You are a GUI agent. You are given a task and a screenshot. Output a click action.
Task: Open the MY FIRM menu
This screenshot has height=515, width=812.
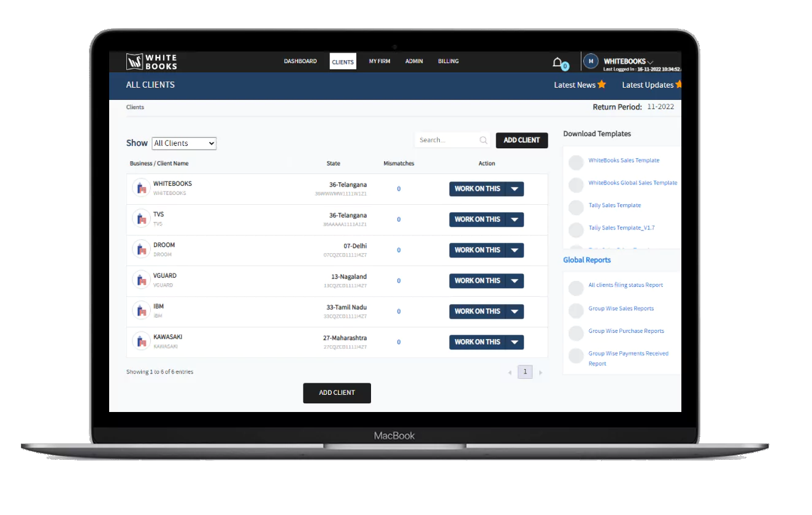pos(380,61)
